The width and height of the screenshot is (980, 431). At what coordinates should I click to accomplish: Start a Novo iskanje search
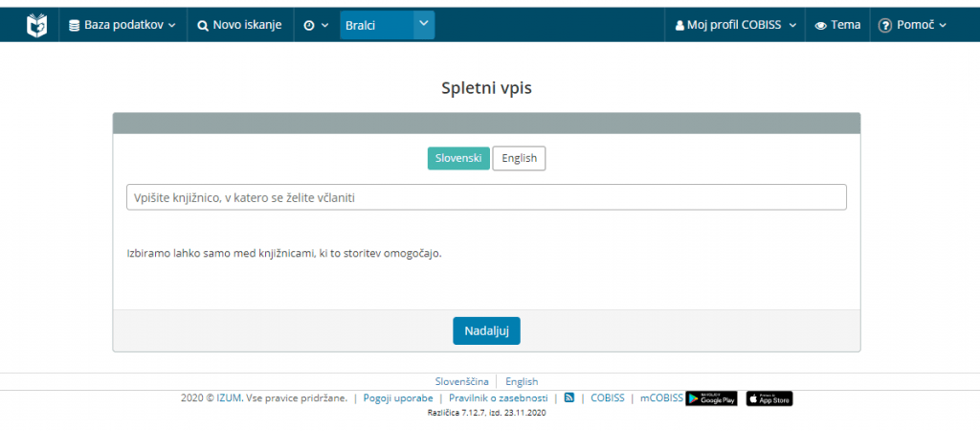pyautogui.click(x=240, y=25)
